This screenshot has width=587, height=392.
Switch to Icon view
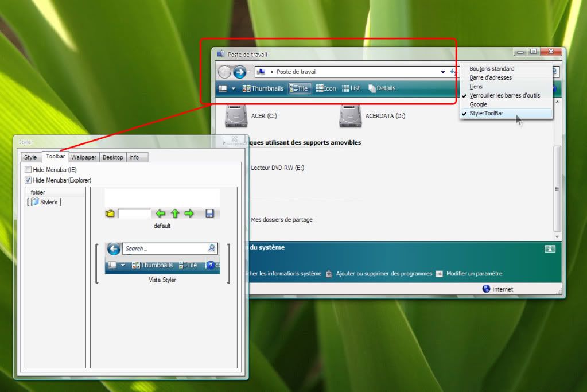click(x=326, y=88)
